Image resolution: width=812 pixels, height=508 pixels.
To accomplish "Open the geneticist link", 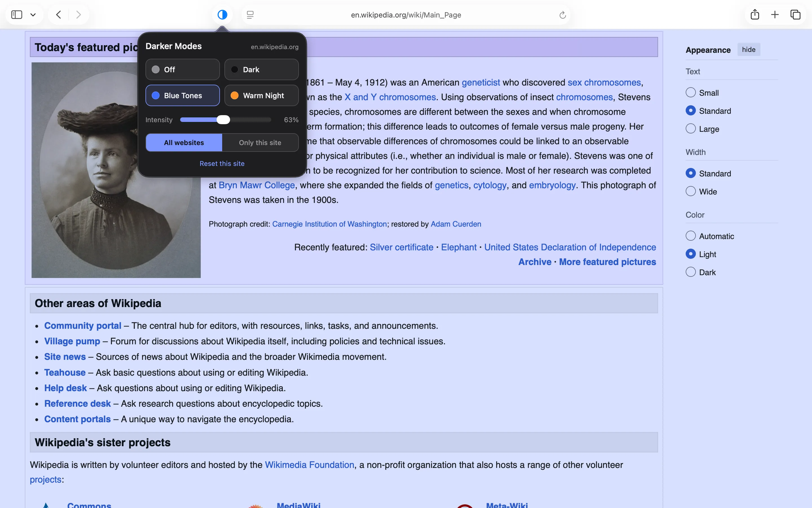I will [480, 82].
